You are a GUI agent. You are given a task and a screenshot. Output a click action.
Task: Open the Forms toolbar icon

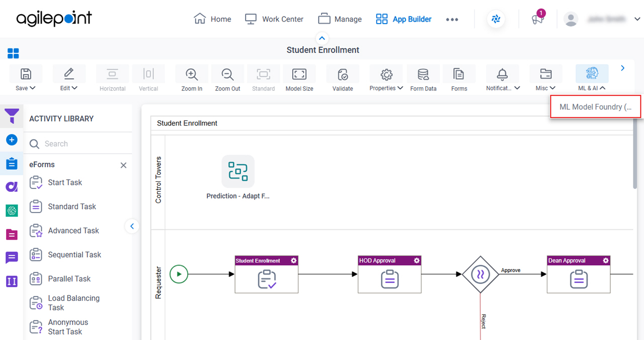point(459,74)
